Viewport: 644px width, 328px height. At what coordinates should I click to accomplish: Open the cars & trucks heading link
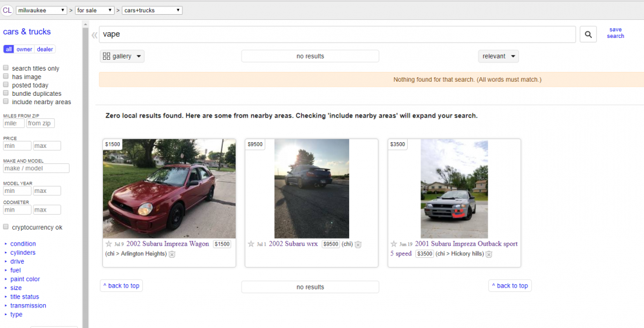(26, 32)
